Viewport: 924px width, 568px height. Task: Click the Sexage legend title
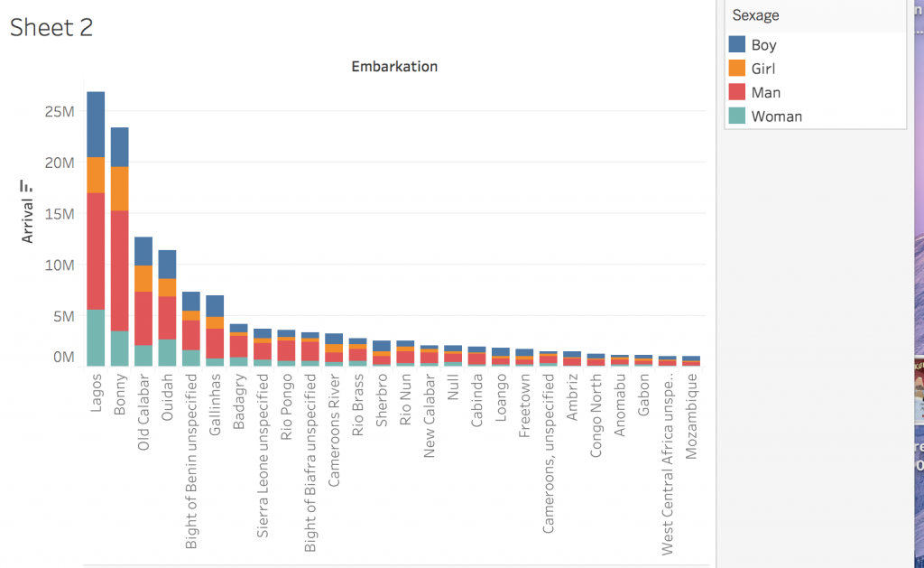755,15
